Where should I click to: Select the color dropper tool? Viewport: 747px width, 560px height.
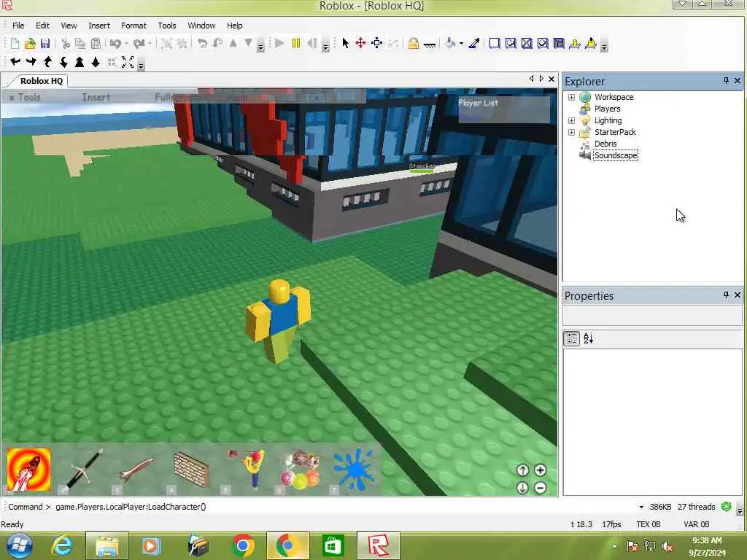pos(474,43)
